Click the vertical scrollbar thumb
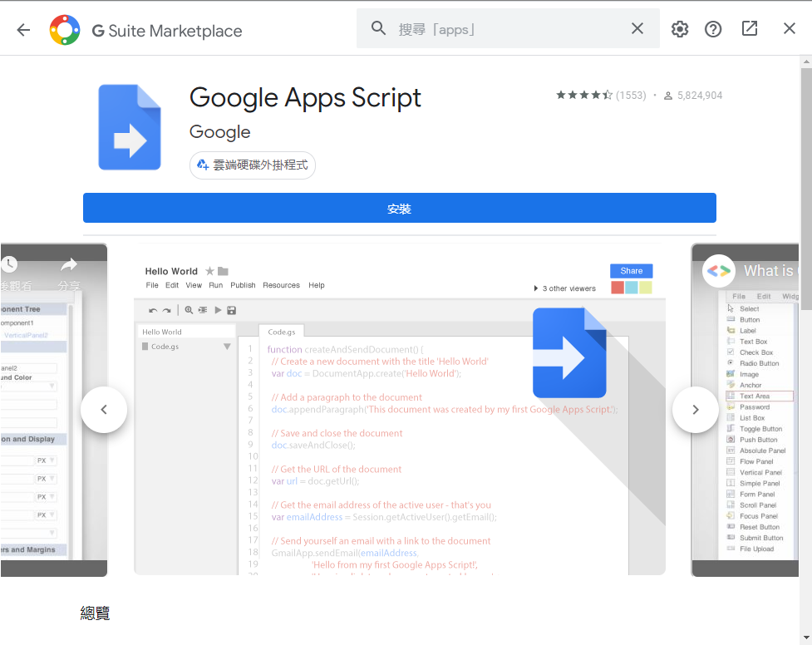812x645 pixels. click(806, 190)
